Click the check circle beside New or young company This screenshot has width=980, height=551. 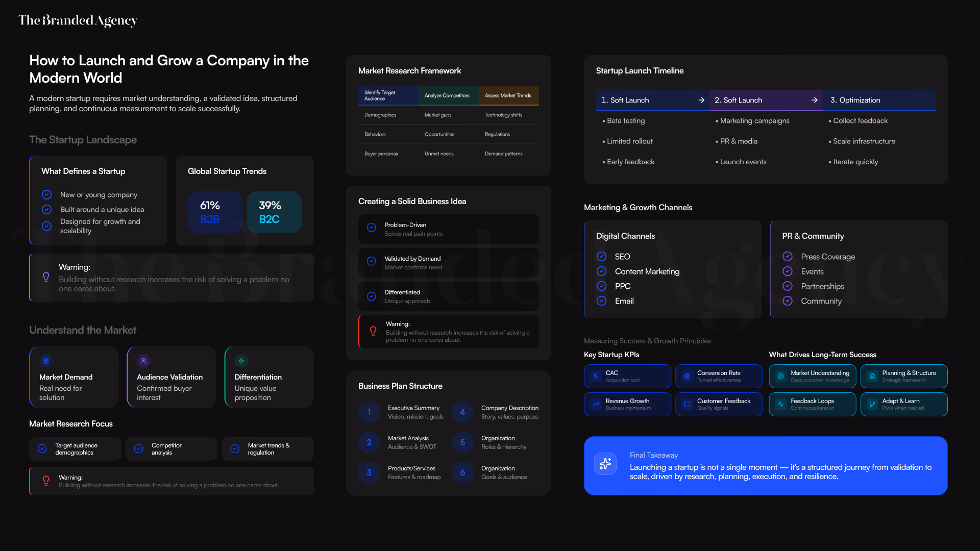tap(46, 194)
